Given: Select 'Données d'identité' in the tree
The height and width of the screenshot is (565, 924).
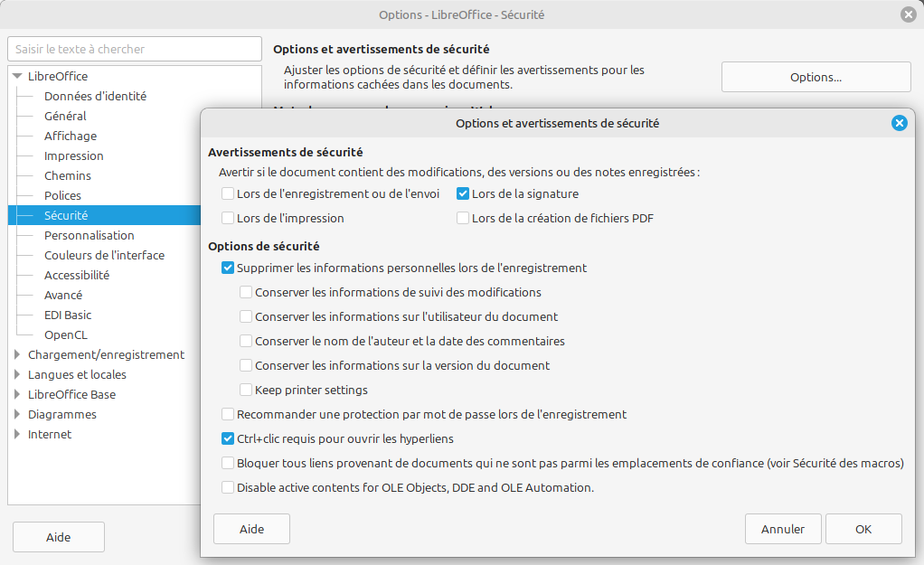Looking at the screenshot, I should coord(96,96).
